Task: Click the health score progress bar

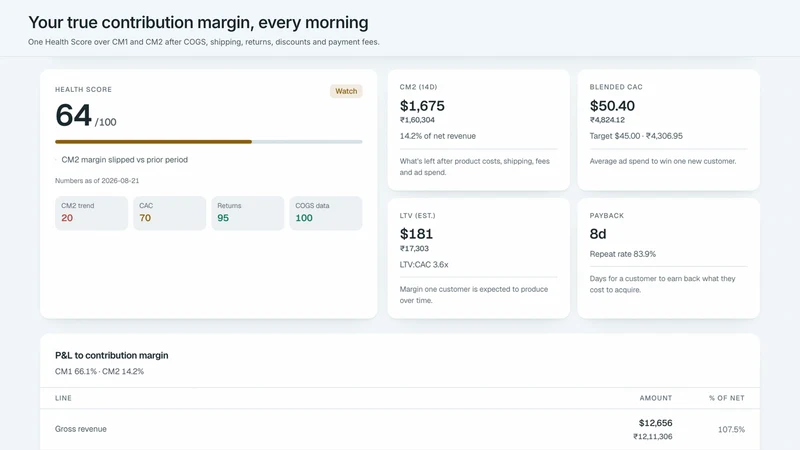Action: [209, 142]
